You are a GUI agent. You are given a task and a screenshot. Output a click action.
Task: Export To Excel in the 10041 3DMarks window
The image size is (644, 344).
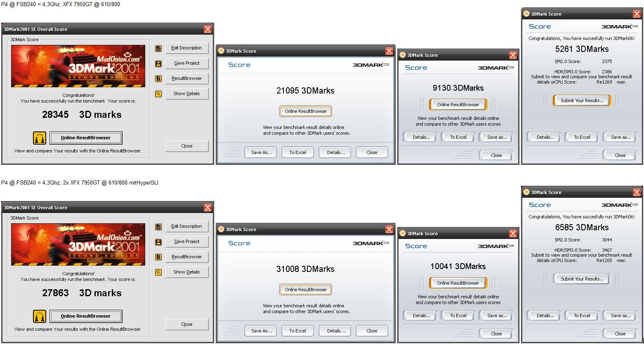click(458, 316)
